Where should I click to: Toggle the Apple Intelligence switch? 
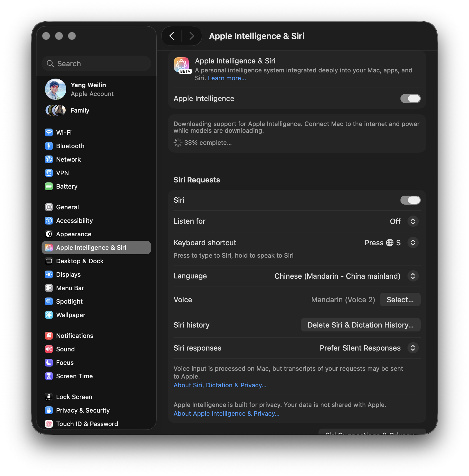(410, 99)
